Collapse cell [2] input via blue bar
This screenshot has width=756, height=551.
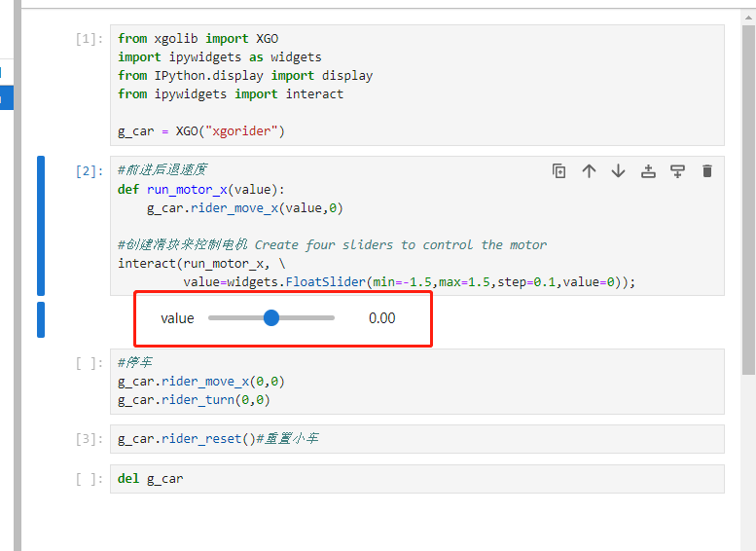41,225
